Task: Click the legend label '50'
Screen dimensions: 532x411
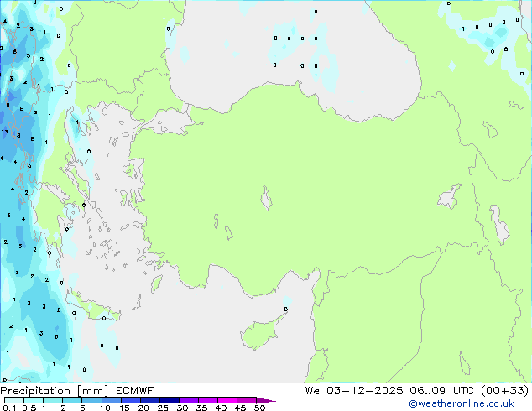Action: (259, 408)
